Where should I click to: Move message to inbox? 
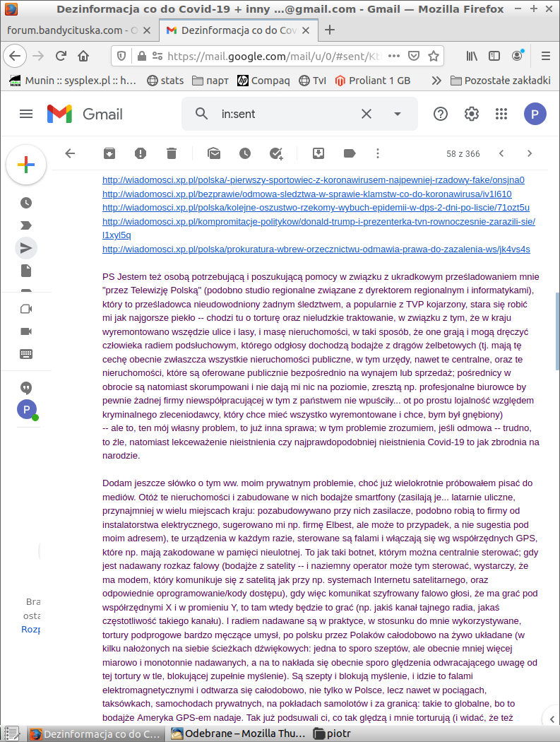(x=318, y=153)
